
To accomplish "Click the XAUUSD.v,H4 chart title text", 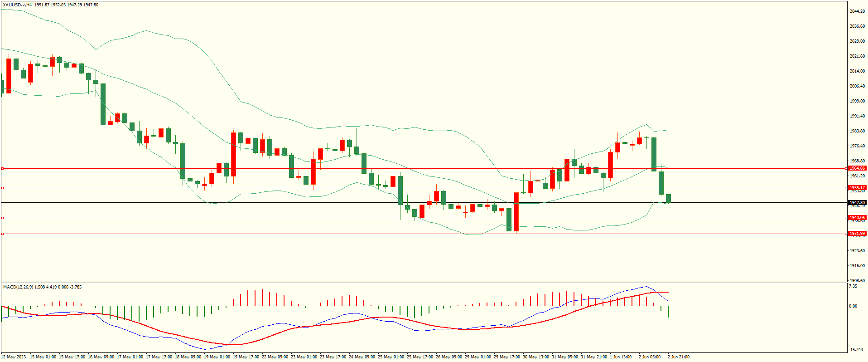I will point(17,5).
